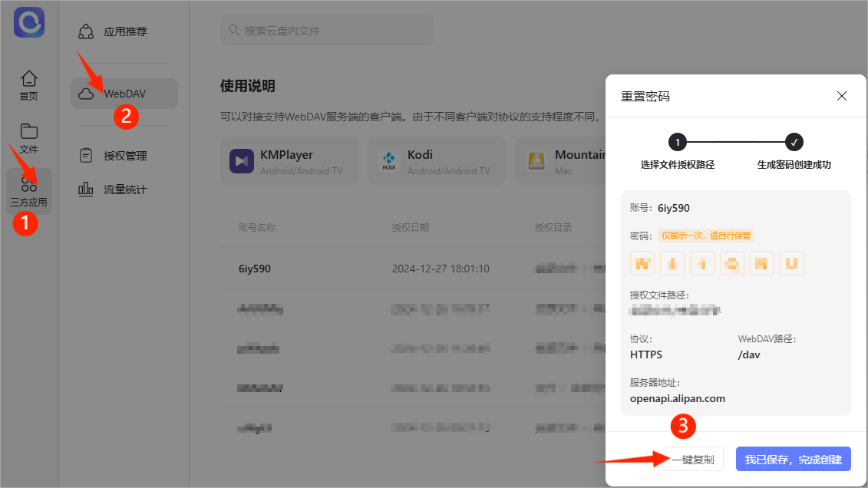Click the 使用说明 heading
The image size is (868, 488).
coord(247,86)
